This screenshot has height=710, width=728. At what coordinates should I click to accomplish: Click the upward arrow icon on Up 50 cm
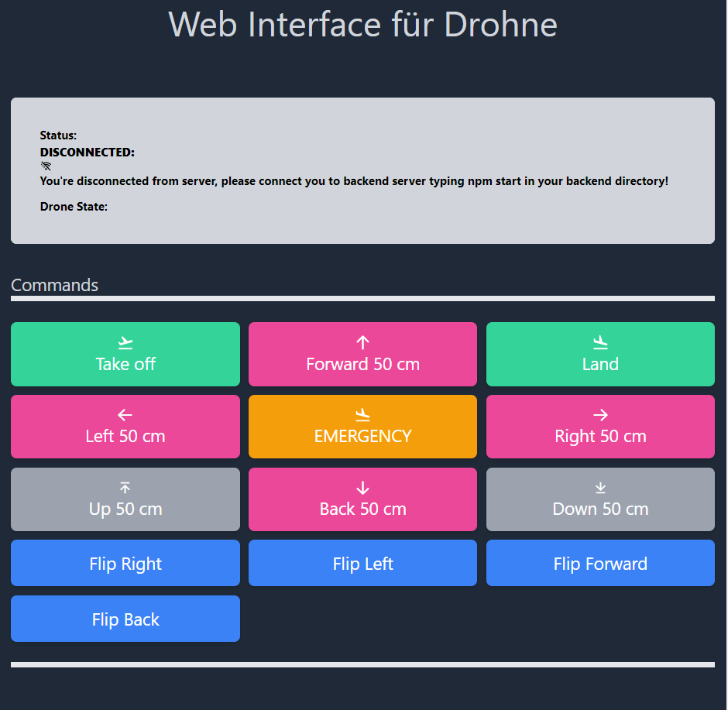125,486
